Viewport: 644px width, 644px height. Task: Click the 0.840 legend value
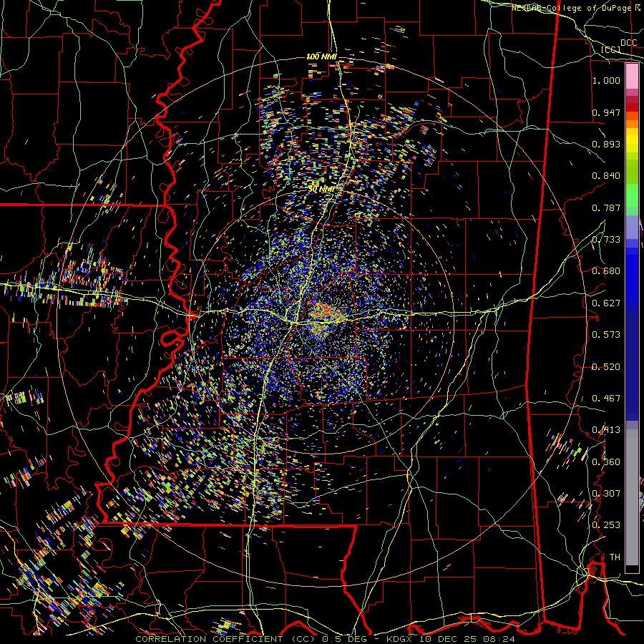606,176
